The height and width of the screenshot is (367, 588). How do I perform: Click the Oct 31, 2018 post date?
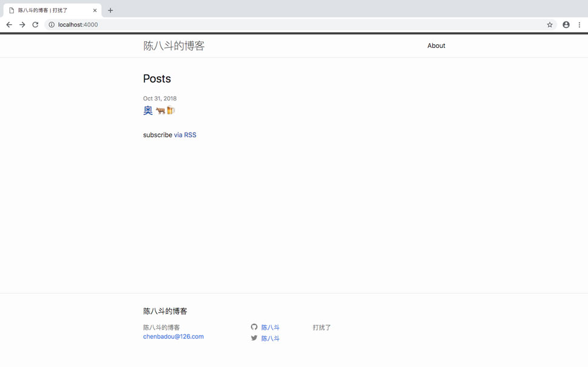(160, 99)
